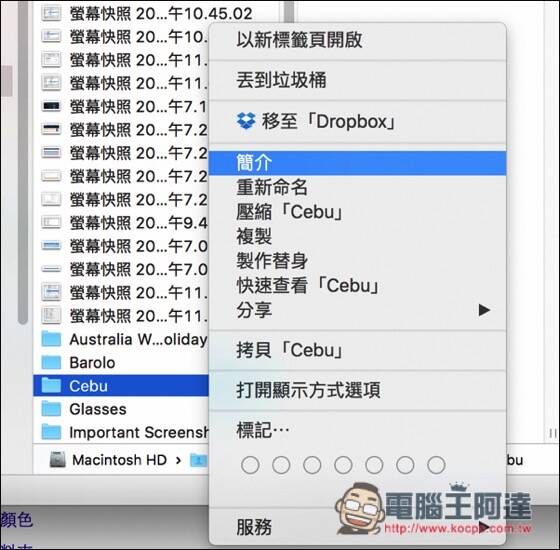Click the Important Screenshots folder icon
The width and height of the screenshot is (560, 550).
click(x=51, y=432)
